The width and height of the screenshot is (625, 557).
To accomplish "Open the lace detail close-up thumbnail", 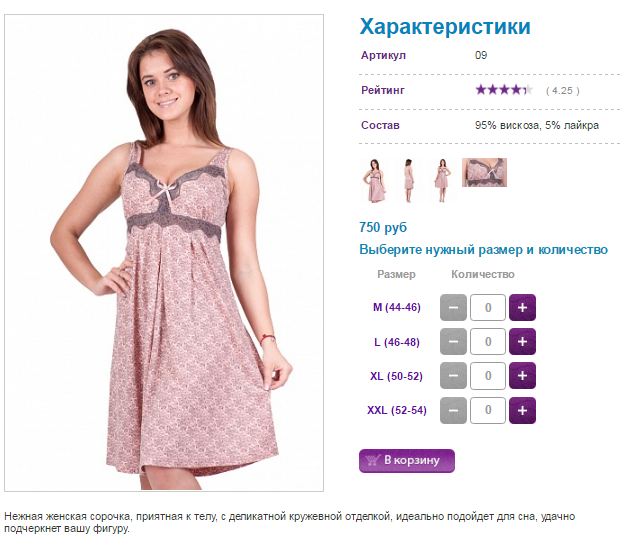I will [x=484, y=172].
